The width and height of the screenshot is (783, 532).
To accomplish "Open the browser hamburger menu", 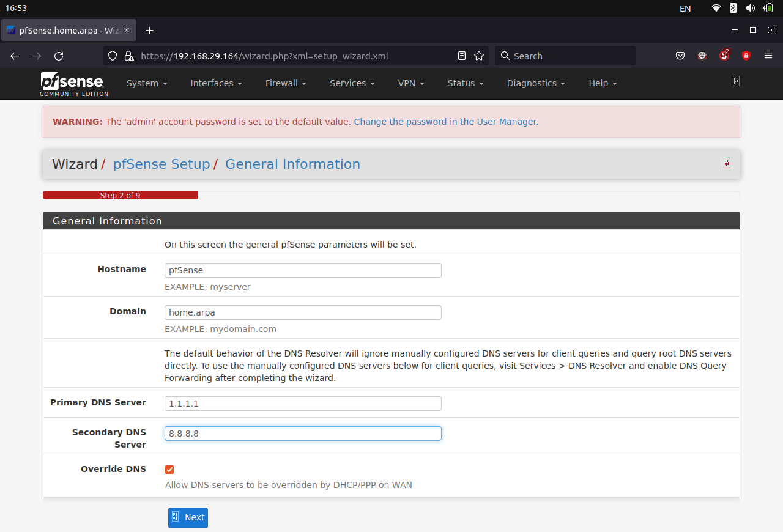I will pyautogui.click(x=768, y=56).
